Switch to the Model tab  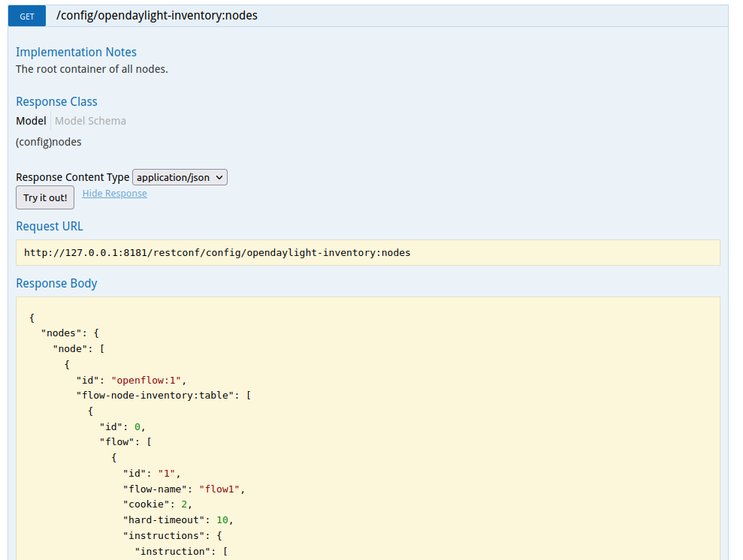31,121
